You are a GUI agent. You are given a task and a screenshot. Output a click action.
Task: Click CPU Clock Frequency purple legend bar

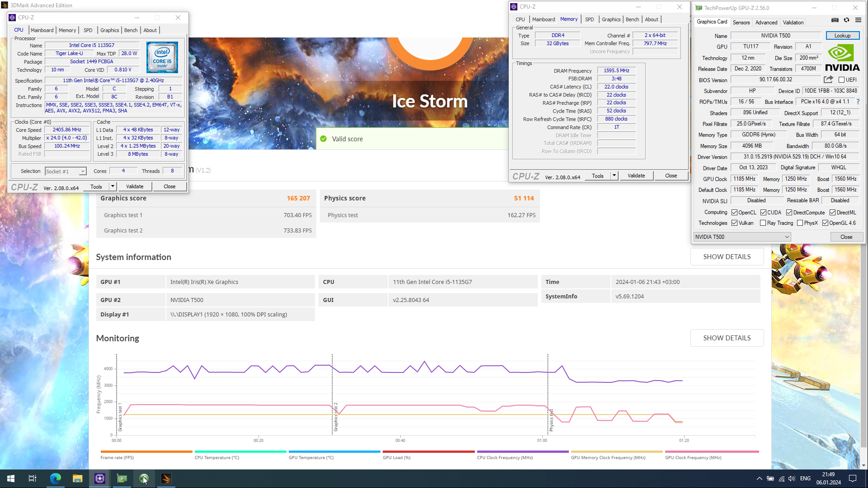click(x=523, y=451)
